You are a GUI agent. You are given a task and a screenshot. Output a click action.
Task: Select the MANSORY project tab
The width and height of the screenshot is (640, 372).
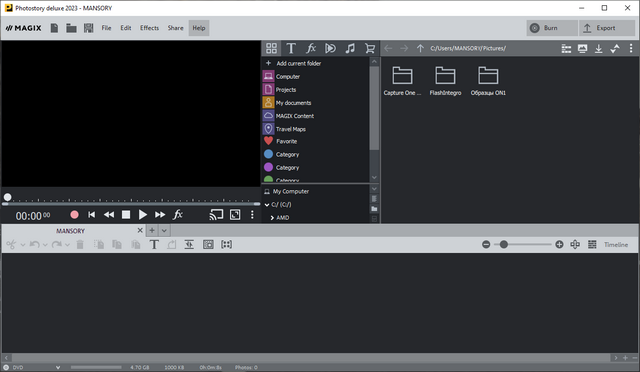(x=70, y=231)
